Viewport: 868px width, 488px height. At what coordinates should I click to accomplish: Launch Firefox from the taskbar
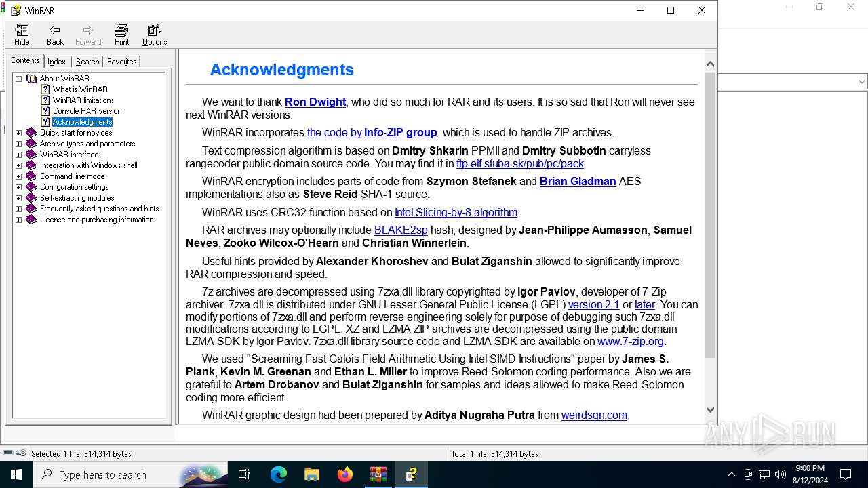tap(345, 474)
